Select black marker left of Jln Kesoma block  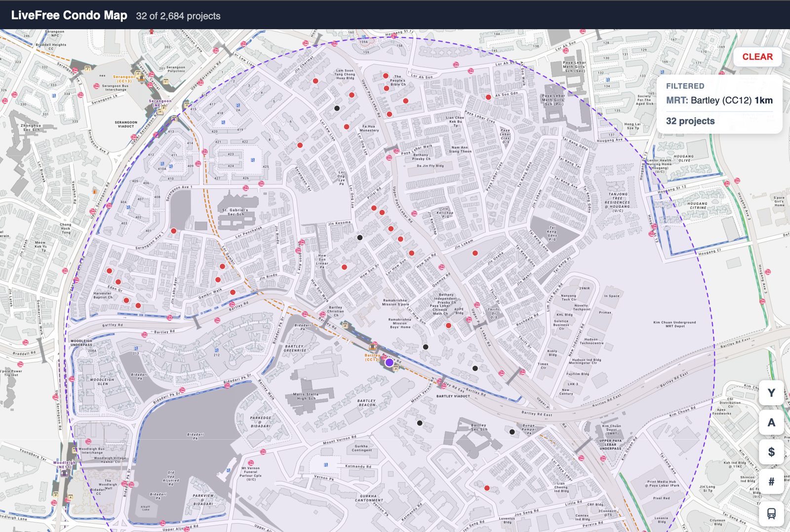(x=360, y=237)
